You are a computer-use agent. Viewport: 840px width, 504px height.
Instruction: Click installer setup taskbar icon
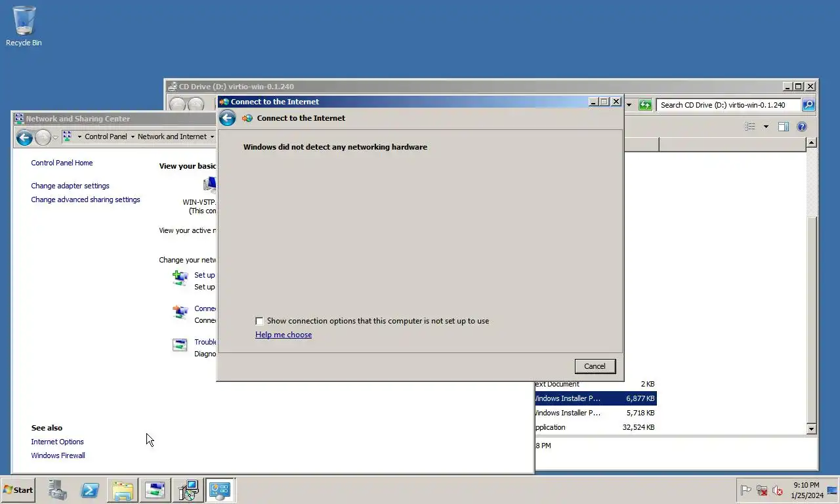188,490
